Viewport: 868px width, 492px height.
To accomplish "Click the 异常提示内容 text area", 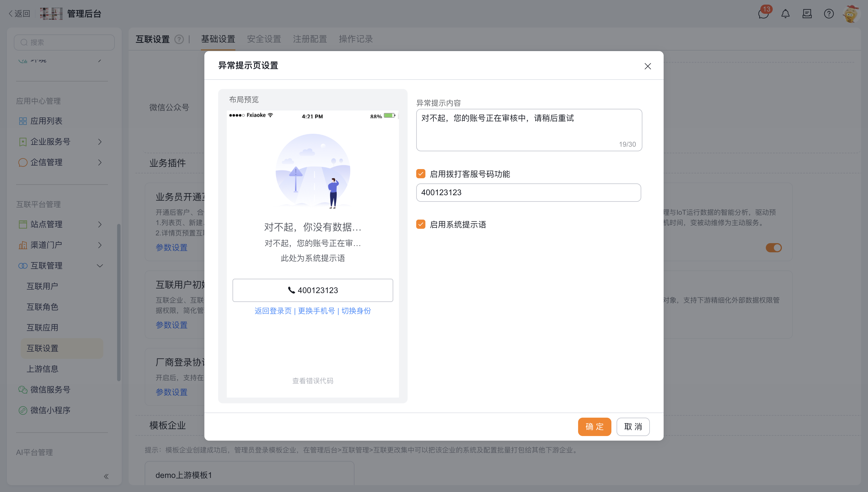I will (529, 130).
